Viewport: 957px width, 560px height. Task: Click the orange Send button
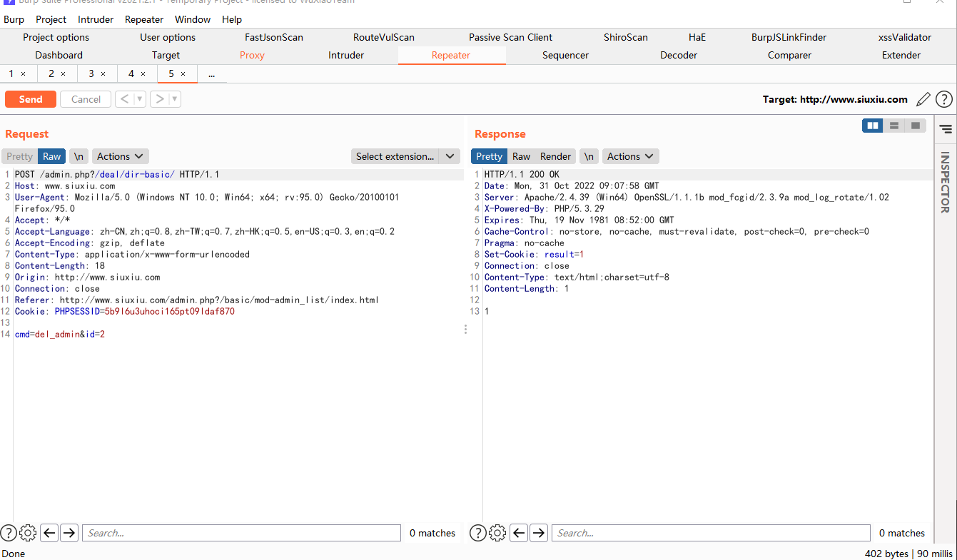coord(31,99)
